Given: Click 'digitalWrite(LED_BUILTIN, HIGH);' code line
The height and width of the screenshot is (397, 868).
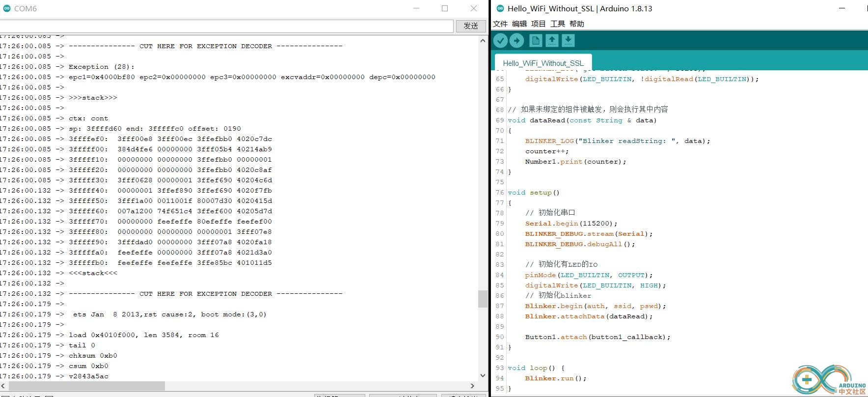Looking at the screenshot, I should (x=596, y=285).
